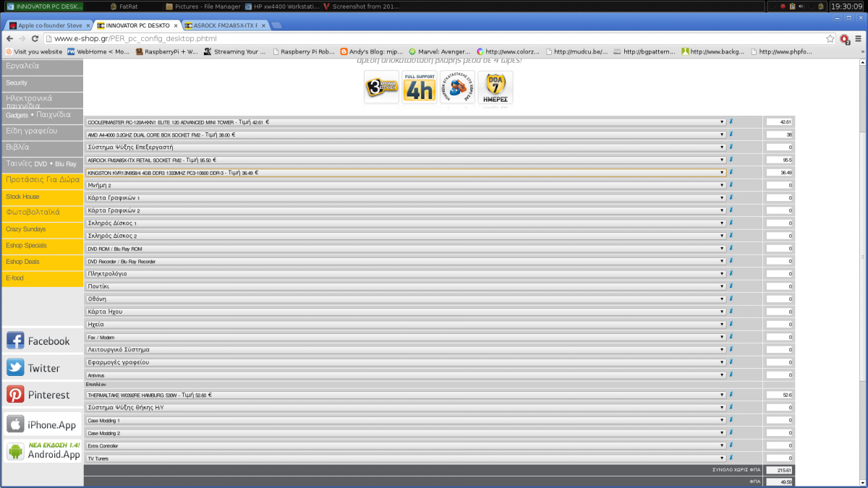Click the circular free installation badge

tap(457, 87)
